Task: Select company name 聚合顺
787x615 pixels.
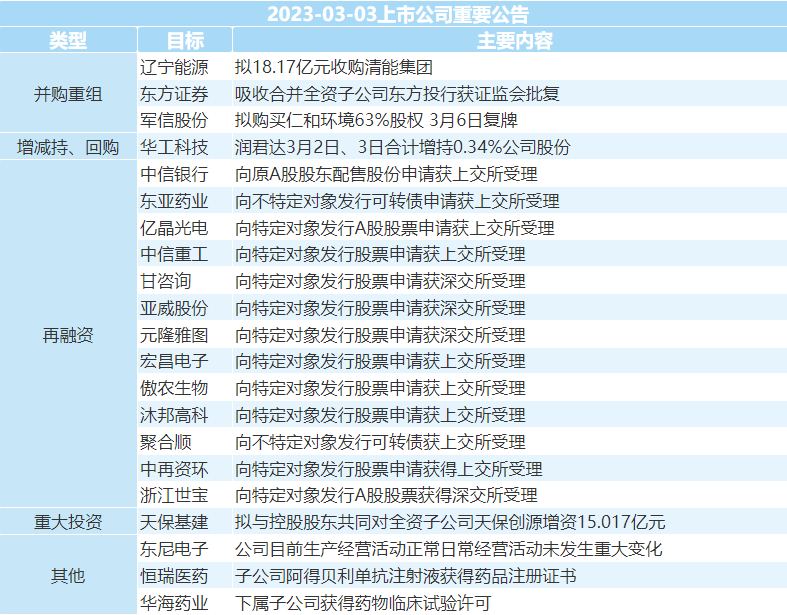Action: tap(166, 442)
